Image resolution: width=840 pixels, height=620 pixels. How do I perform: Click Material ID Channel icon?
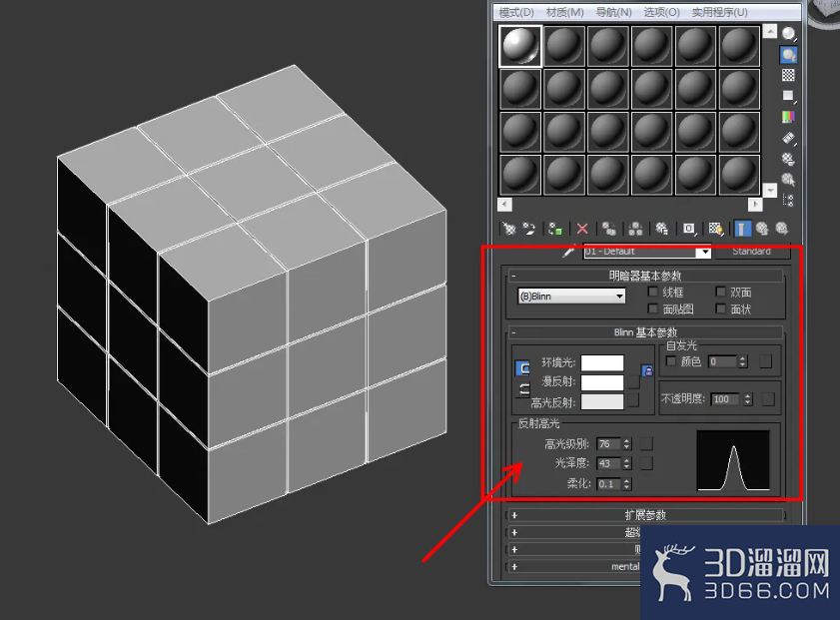tap(689, 230)
